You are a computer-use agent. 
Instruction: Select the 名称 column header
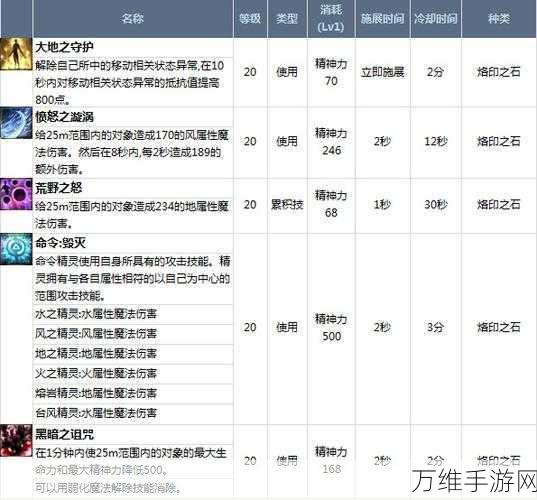click(x=133, y=18)
